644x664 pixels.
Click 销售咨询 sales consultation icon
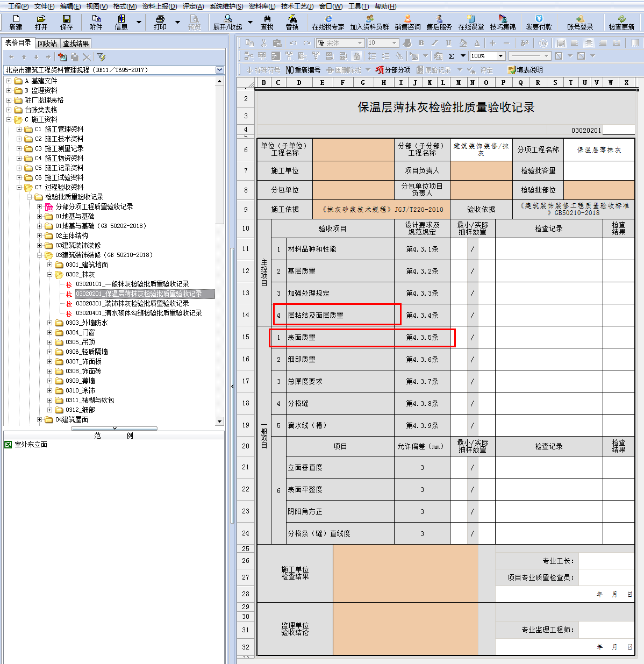coord(407,22)
